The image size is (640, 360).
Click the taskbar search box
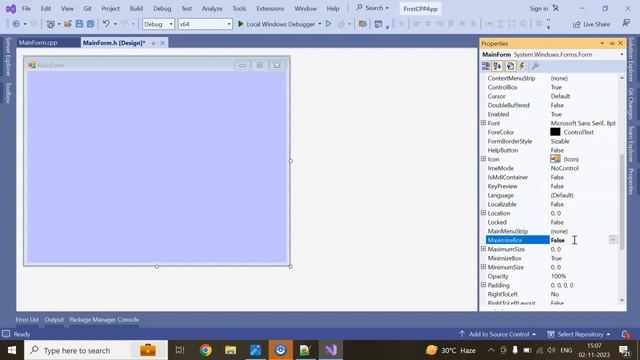pos(96,350)
